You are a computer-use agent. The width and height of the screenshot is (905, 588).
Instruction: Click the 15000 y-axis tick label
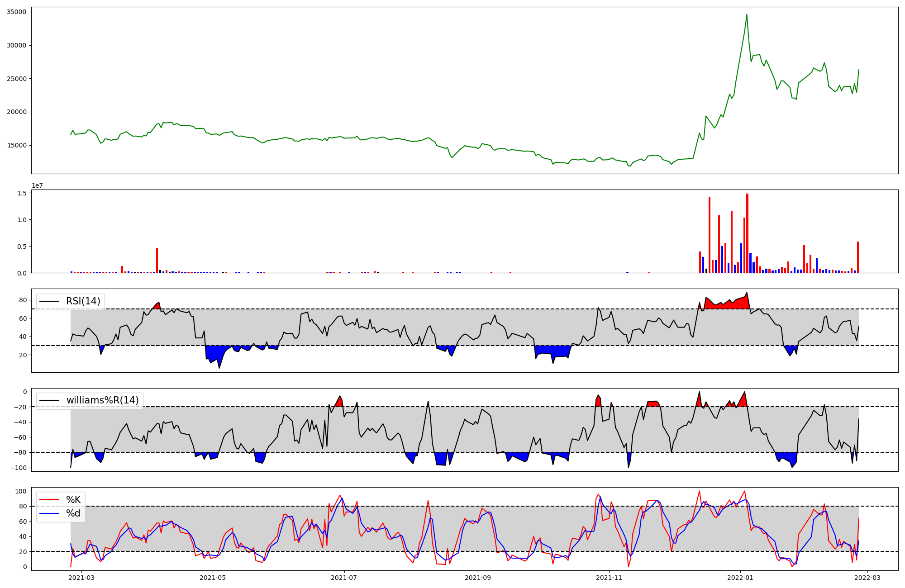[17, 145]
